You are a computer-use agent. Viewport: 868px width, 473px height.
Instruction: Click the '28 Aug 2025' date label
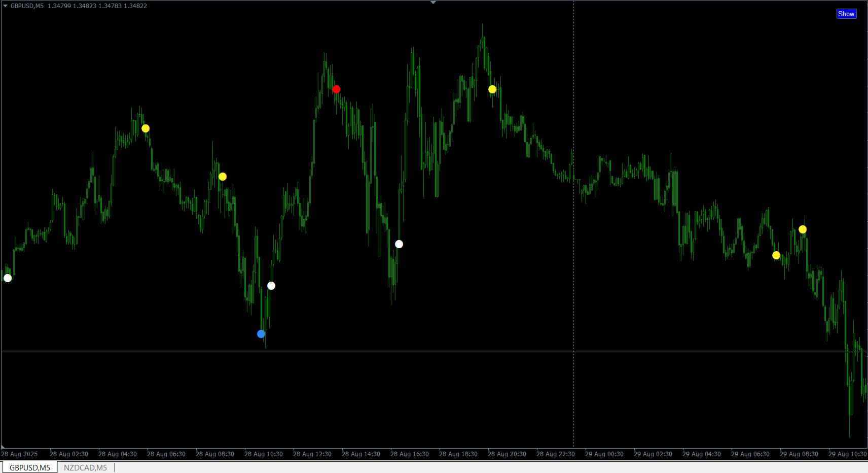pos(19,454)
